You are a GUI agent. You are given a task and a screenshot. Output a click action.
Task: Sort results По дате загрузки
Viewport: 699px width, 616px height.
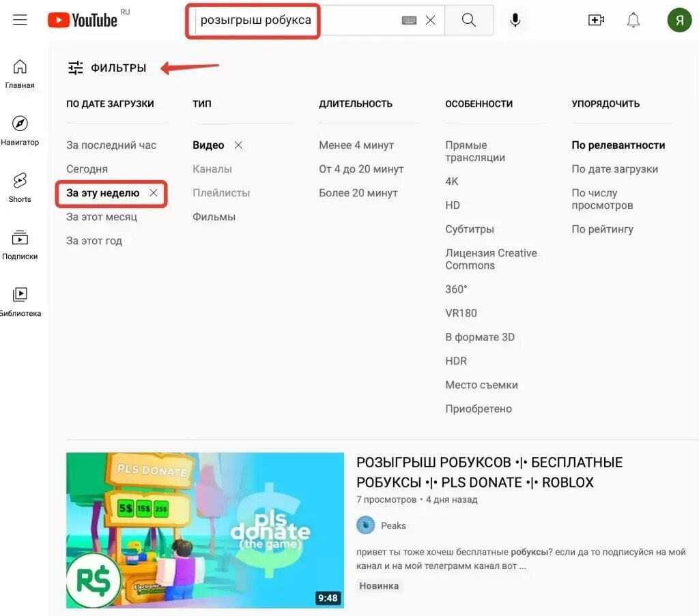tap(615, 169)
